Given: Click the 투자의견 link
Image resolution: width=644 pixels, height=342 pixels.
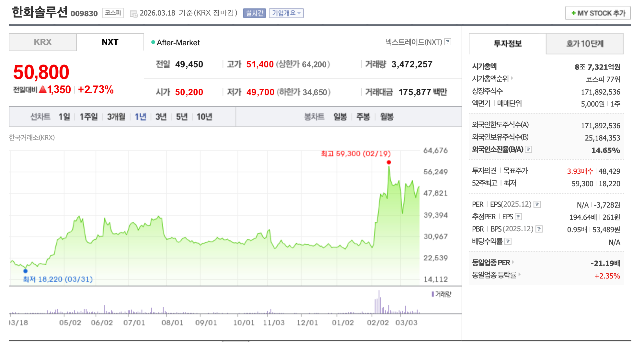Looking at the screenshot, I should pyautogui.click(x=484, y=171).
